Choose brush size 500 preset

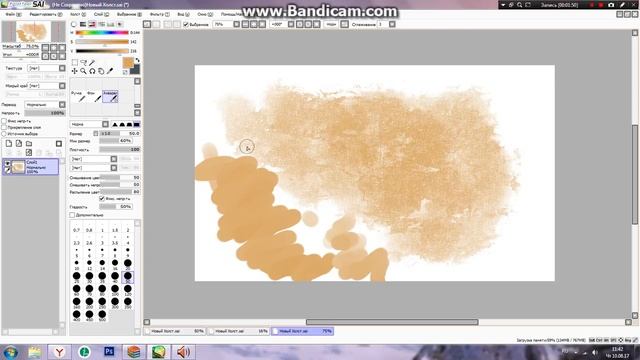102,316
